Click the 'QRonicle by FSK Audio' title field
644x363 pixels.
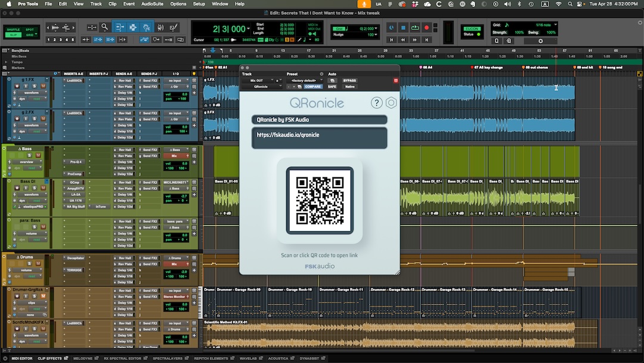(319, 119)
